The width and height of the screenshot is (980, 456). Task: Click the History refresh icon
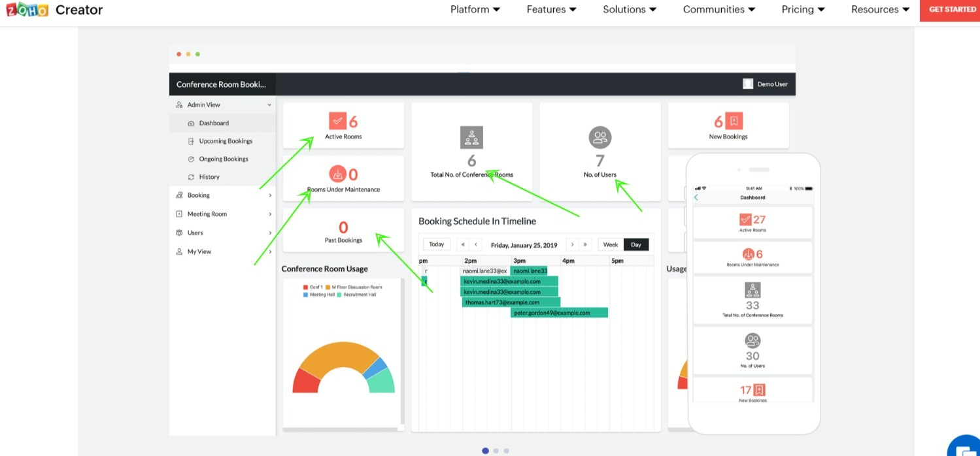coord(191,177)
